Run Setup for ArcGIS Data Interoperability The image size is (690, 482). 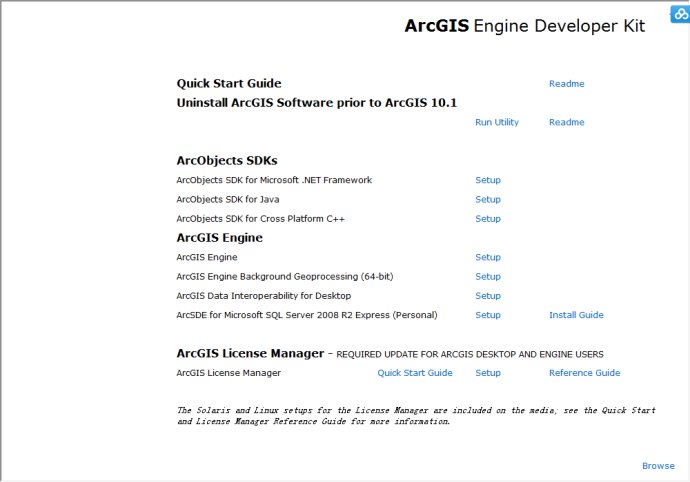pos(488,296)
